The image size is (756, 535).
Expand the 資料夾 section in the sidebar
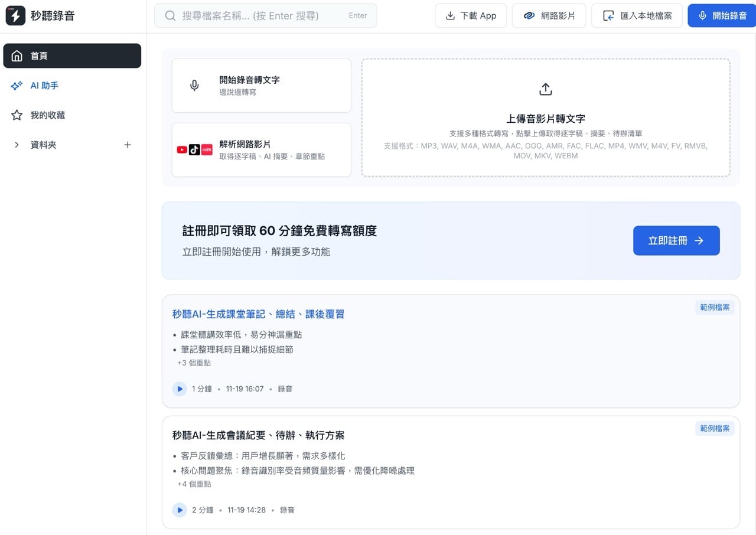tap(17, 144)
